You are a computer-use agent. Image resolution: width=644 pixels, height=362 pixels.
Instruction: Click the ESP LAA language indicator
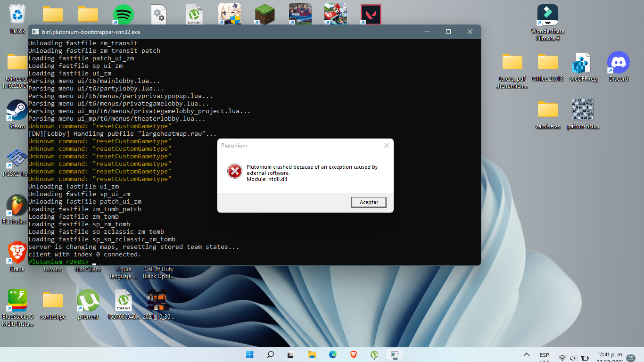coord(544,357)
